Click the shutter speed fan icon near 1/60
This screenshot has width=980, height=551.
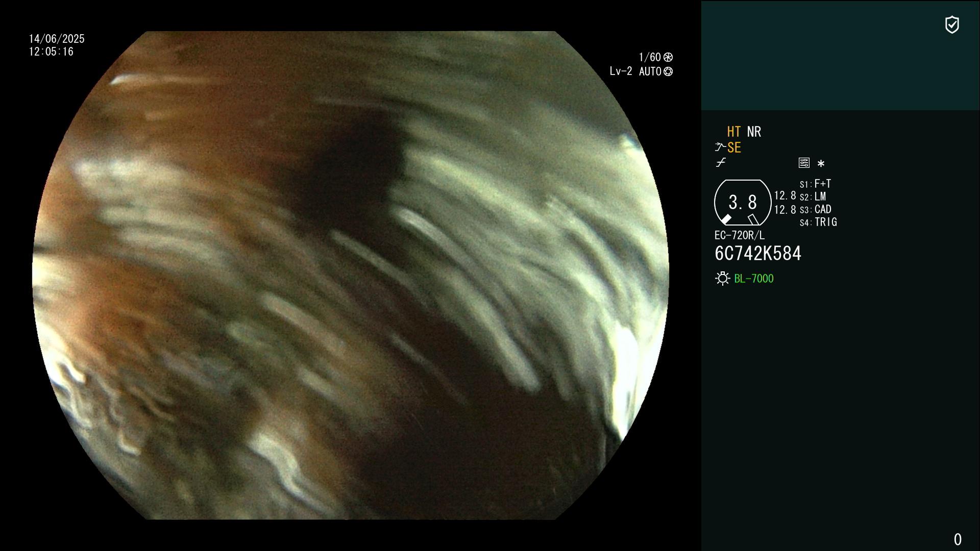(668, 57)
